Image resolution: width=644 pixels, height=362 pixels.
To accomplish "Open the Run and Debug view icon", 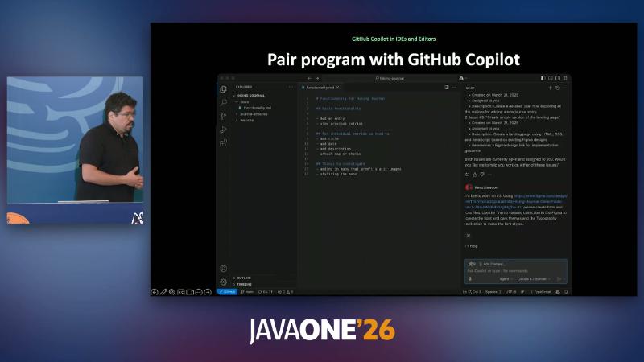I will click(x=224, y=130).
